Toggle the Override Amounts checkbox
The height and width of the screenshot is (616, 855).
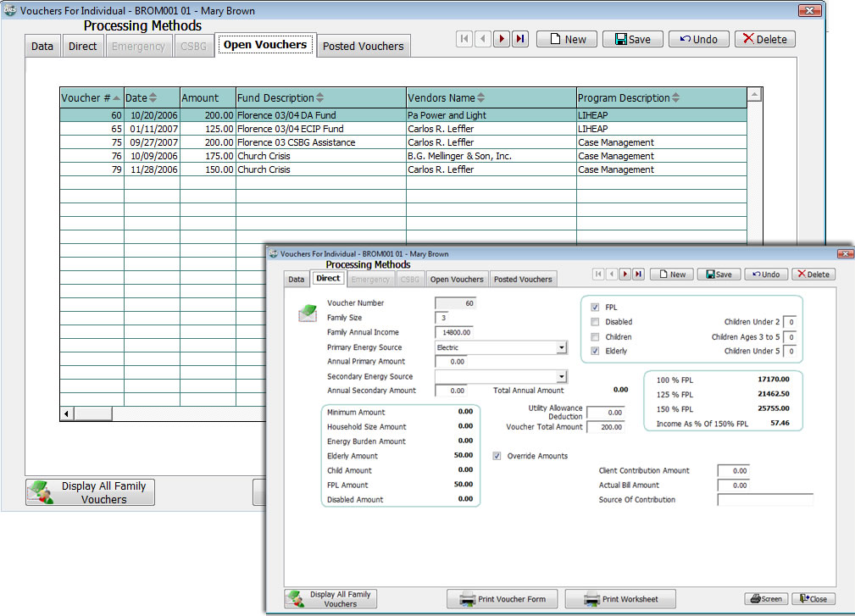(497, 456)
